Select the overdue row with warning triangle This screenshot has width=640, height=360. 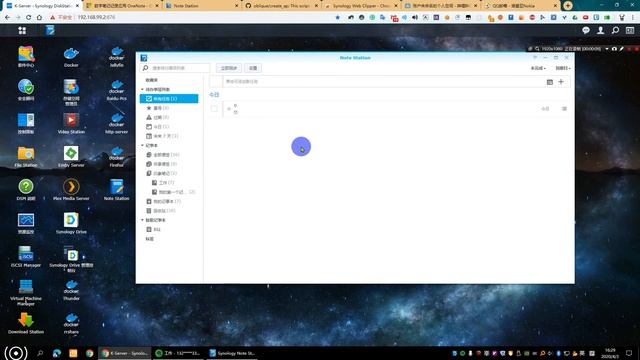[x=169, y=118]
